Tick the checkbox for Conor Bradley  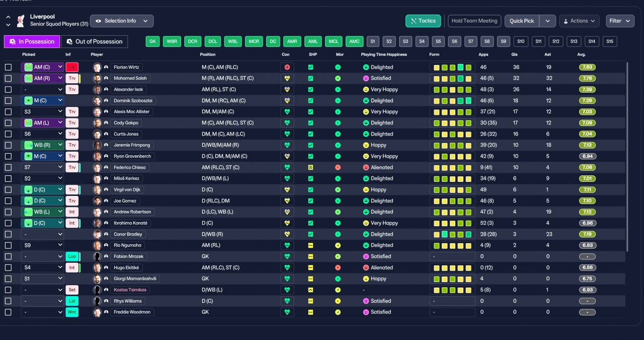(8, 234)
